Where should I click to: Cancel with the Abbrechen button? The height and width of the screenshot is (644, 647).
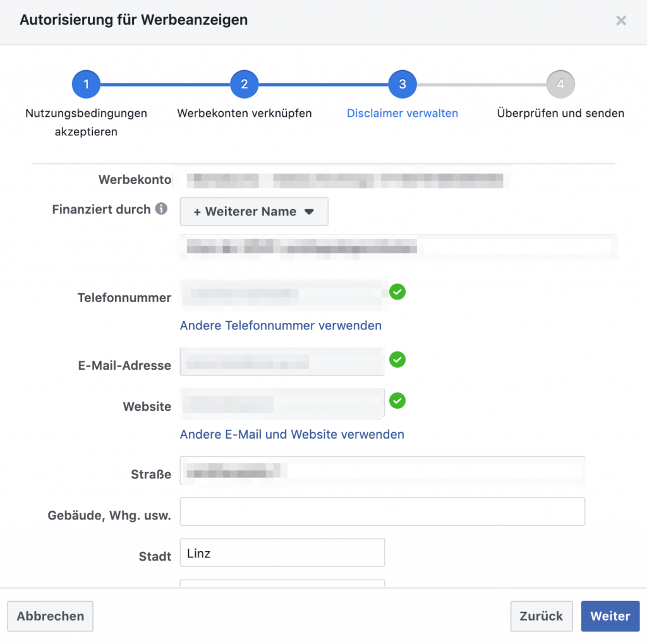(51, 616)
